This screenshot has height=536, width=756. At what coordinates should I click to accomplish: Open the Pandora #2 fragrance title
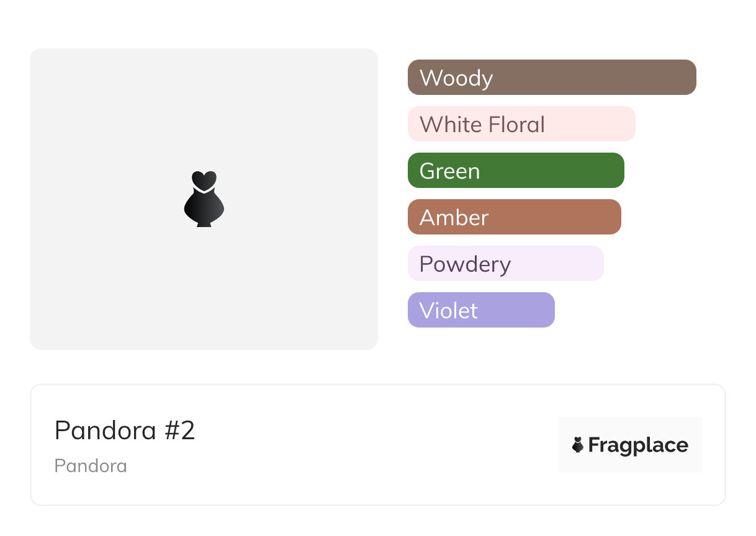pos(125,431)
